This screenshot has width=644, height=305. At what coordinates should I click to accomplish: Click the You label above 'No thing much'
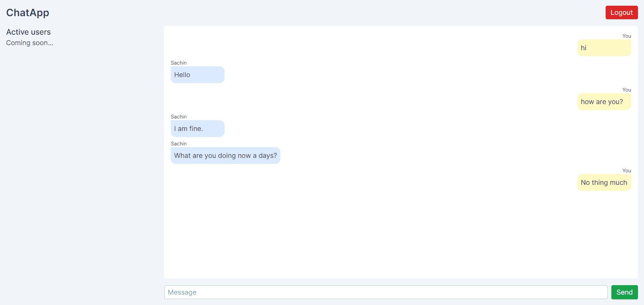click(627, 171)
